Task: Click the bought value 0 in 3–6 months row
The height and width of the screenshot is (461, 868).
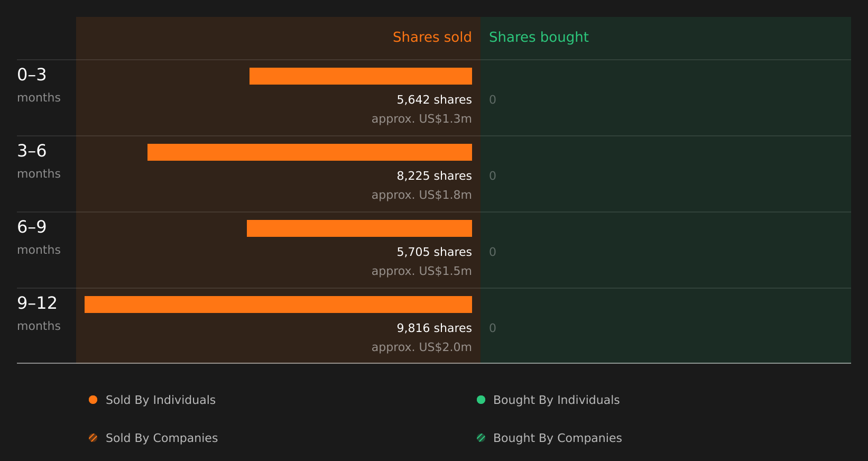Action: 493,176
